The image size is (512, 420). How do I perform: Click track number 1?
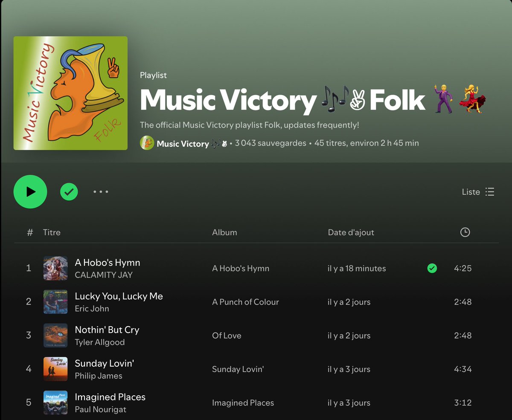point(29,268)
